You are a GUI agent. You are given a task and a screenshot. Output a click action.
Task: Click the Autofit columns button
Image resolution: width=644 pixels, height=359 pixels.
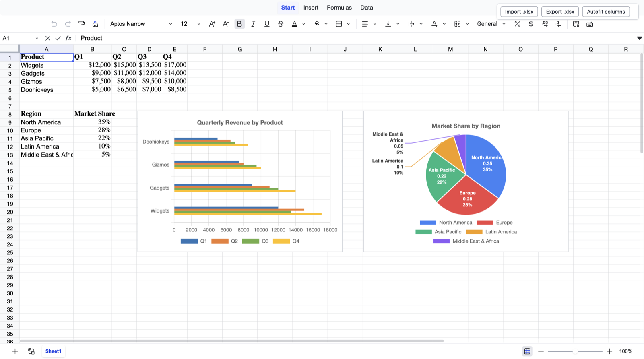click(606, 12)
